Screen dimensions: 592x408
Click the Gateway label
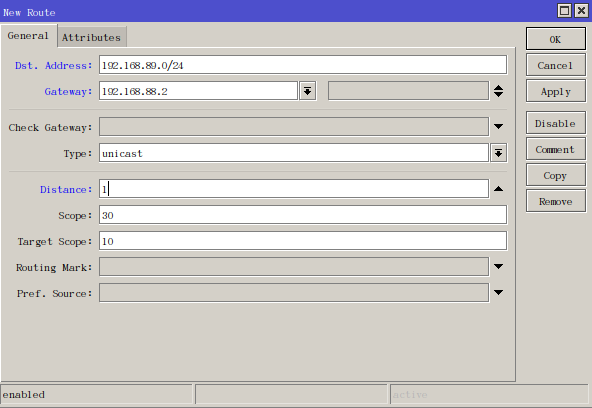click(x=68, y=92)
